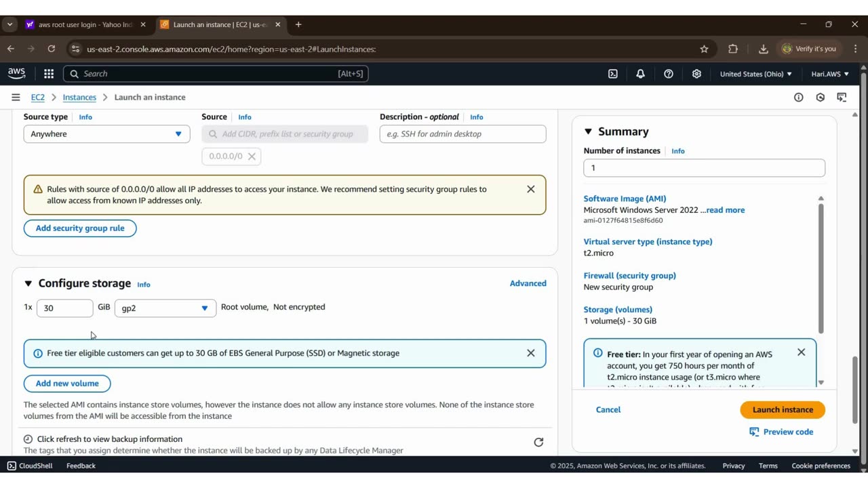Open Advanced storage configuration
The width and height of the screenshot is (868, 488).
point(528,283)
